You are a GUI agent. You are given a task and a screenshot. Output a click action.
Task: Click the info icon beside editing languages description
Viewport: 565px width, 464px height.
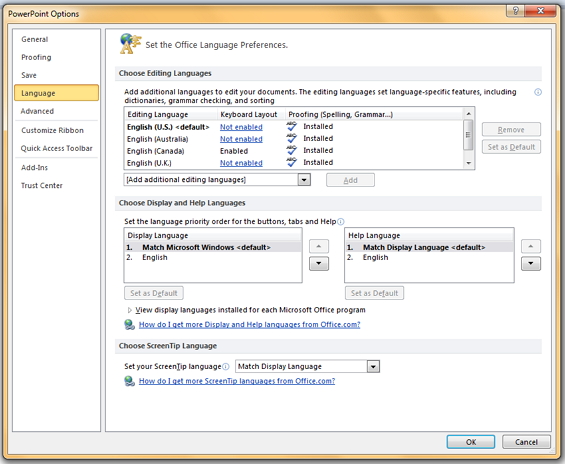click(538, 92)
